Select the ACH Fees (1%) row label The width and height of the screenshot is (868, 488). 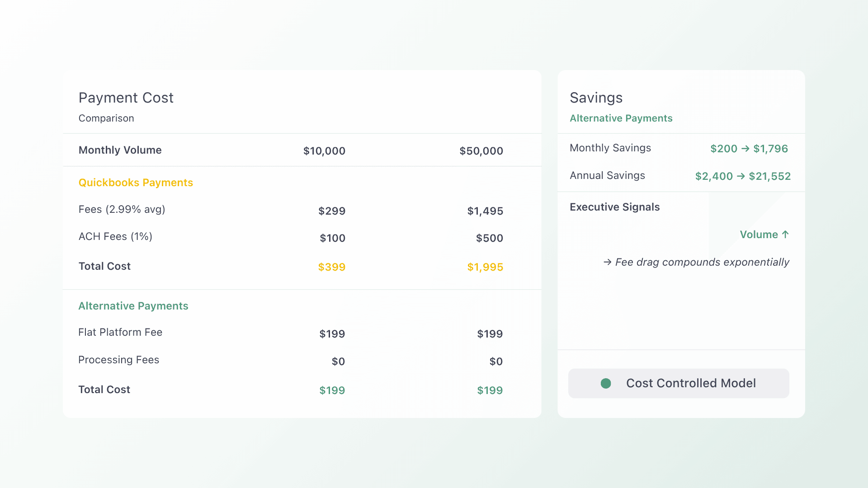115,237
